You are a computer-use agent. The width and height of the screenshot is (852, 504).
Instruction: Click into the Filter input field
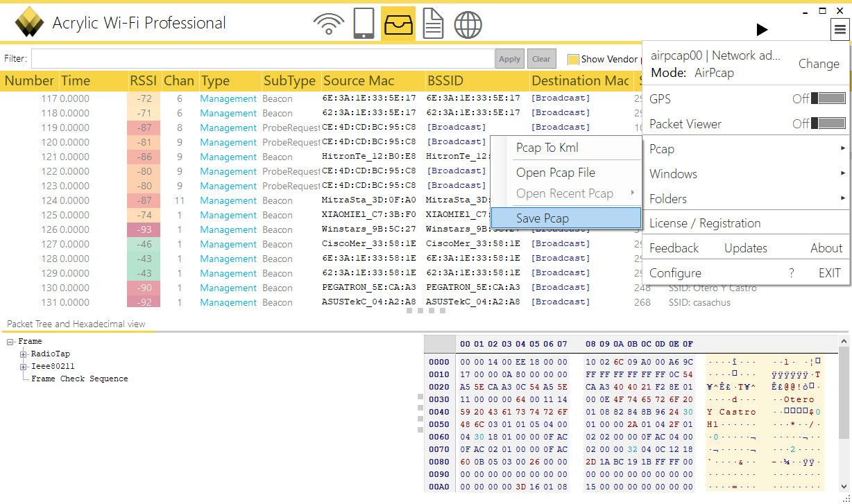263,59
